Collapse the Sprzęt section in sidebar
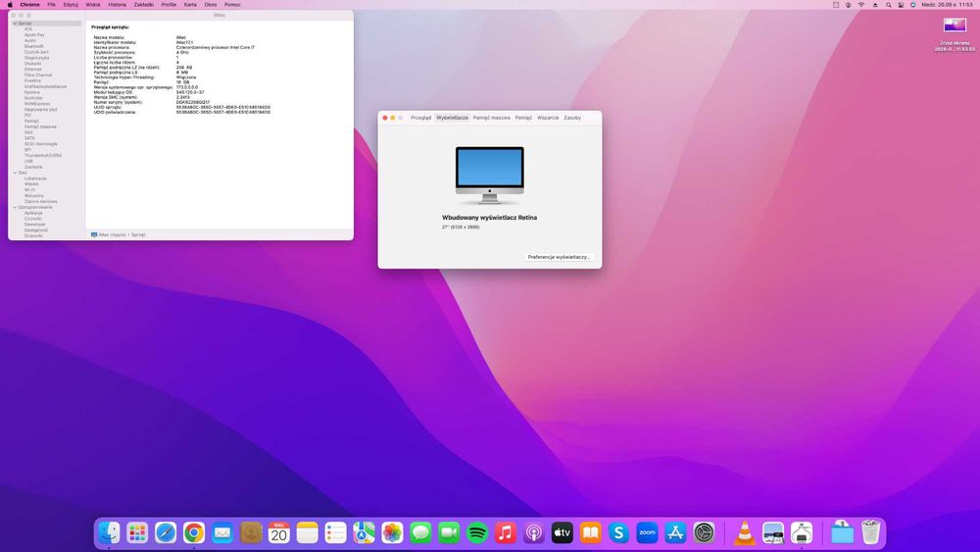Screen dimensions: 980x552 [15, 24]
